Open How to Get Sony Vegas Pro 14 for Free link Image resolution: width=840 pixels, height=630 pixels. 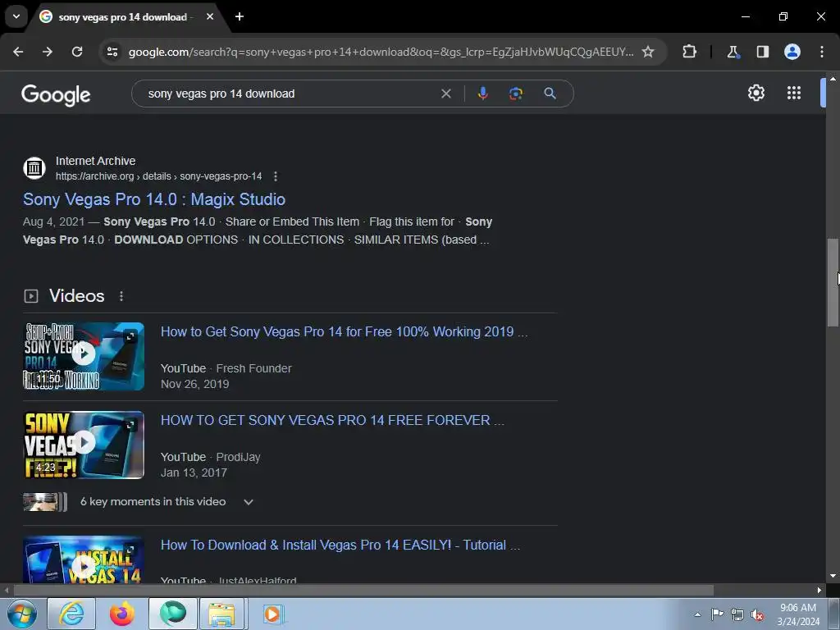[344, 331]
